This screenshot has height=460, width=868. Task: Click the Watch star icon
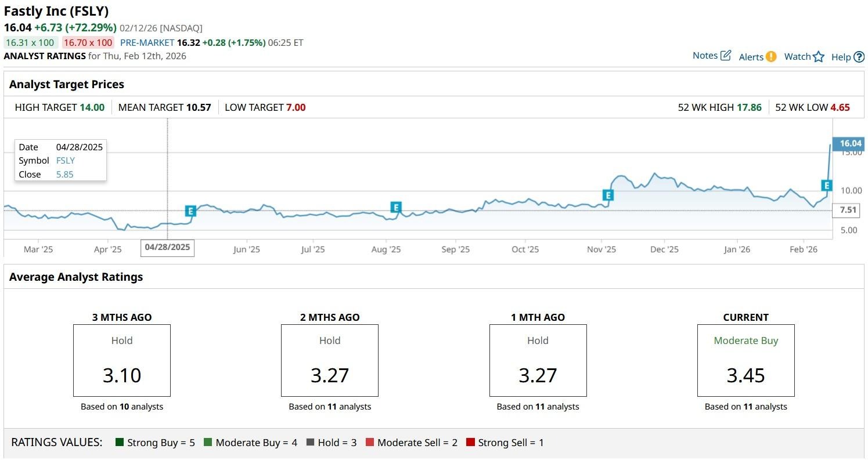pos(819,56)
